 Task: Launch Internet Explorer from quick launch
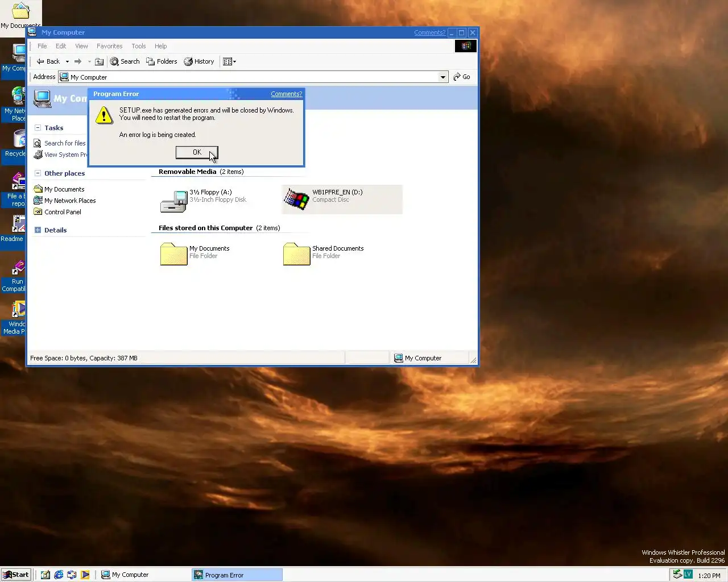59,575
